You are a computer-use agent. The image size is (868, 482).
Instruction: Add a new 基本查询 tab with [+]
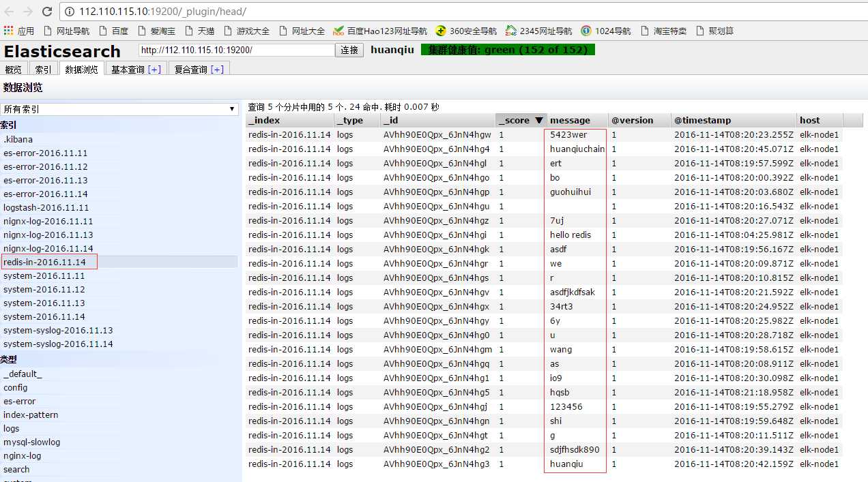(x=154, y=70)
